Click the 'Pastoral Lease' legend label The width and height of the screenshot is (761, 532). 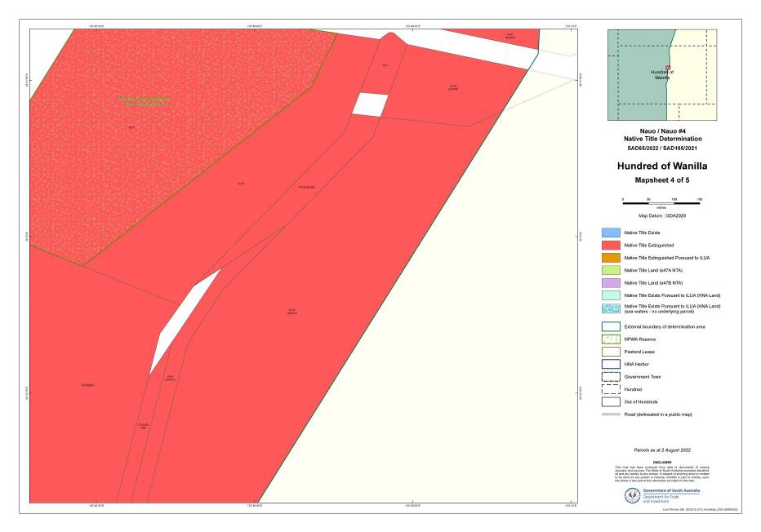(639, 352)
